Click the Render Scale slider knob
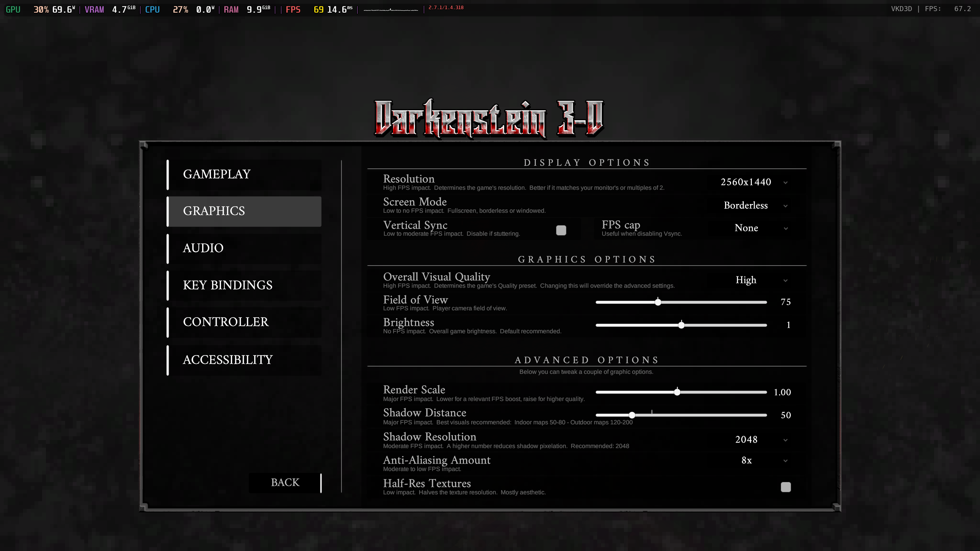 pyautogui.click(x=677, y=392)
